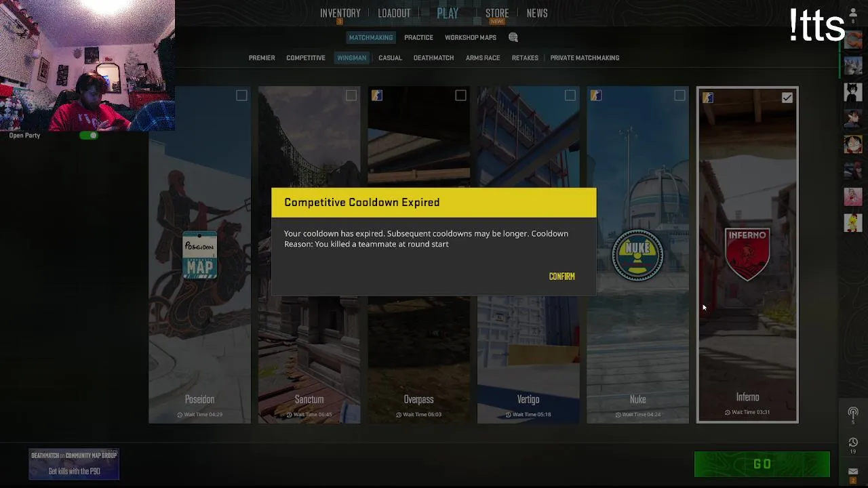Click Vertigo's "Wait Time 05:18" text
This screenshot has height=488, width=868.
point(532,414)
